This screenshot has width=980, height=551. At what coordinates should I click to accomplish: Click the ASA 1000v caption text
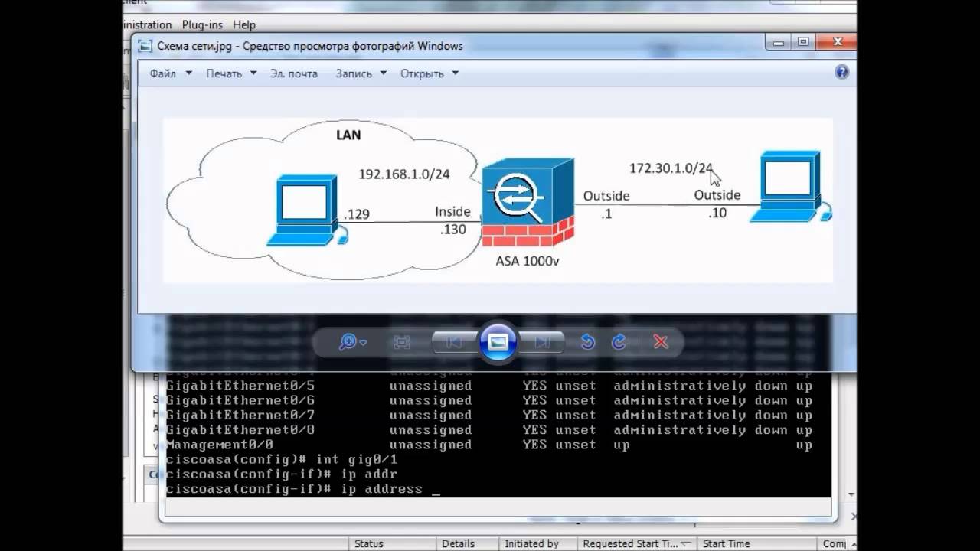[x=528, y=261]
